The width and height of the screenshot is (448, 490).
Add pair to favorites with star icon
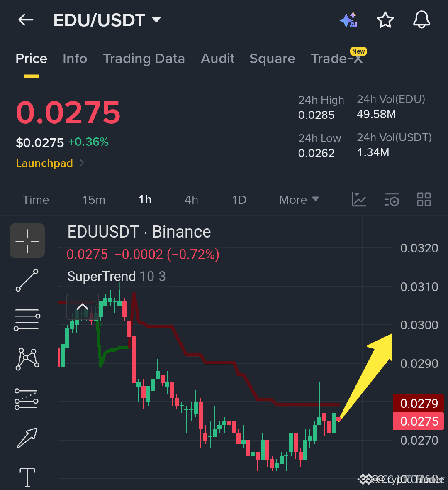coord(385,20)
